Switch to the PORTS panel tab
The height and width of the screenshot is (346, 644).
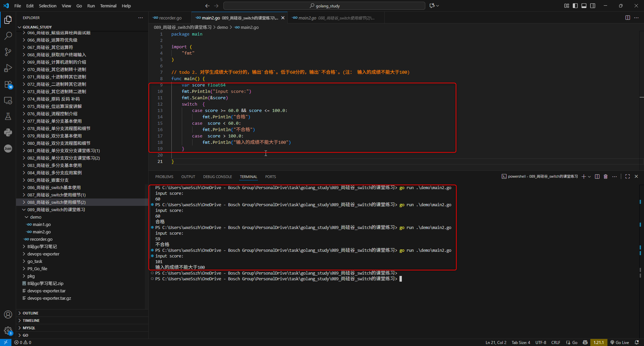coord(271,177)
